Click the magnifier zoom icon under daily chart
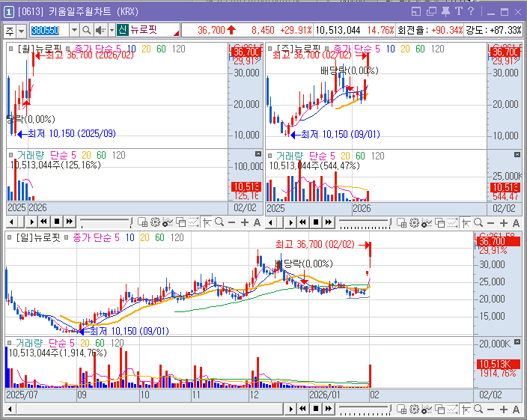527x420 pixels. (478, 409)
